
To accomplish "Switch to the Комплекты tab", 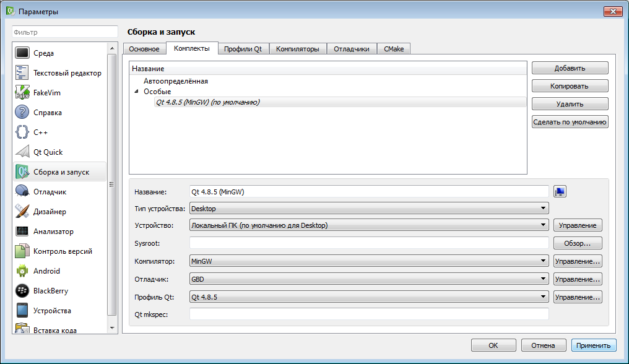I will pyautogui.click(x=192, y=48).
